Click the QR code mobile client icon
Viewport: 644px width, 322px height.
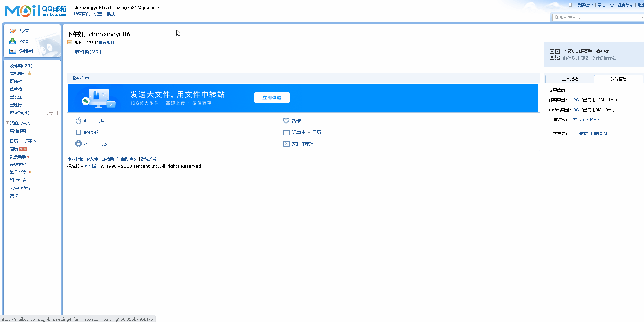tap(555, 54)
